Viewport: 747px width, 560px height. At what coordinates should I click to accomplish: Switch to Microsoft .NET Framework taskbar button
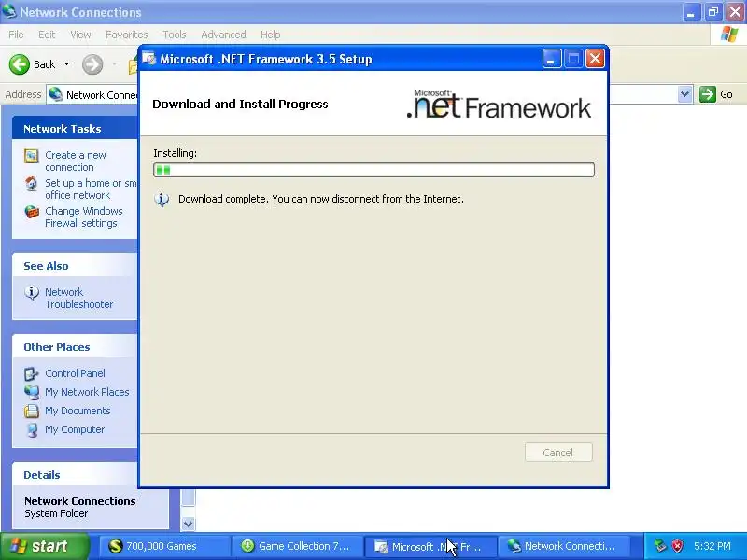coord(430,546)
